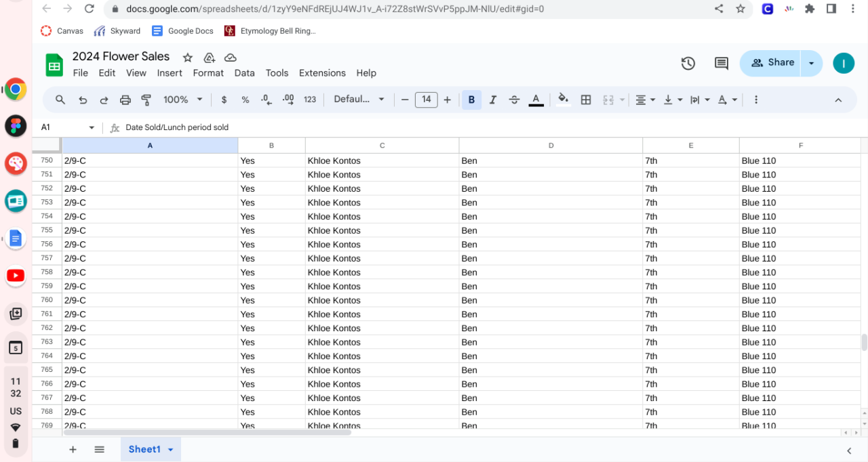
Task: Star the 2024 Flower Sales document
Action: 188,58
